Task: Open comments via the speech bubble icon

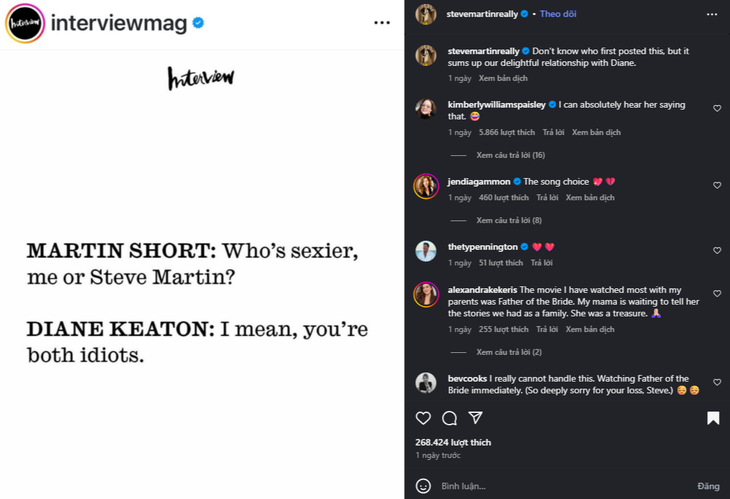Action: point(449,418)
